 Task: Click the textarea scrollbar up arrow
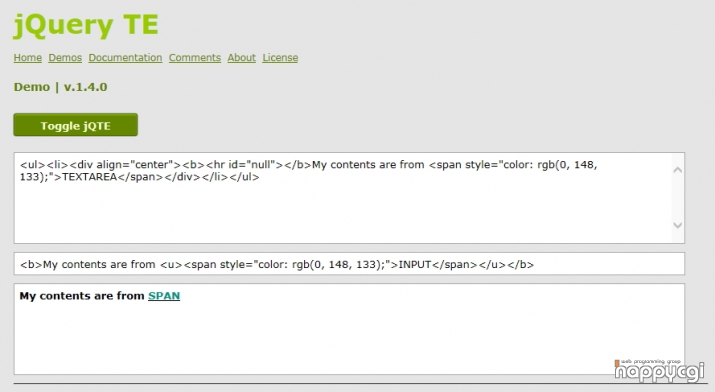(678, 170)
